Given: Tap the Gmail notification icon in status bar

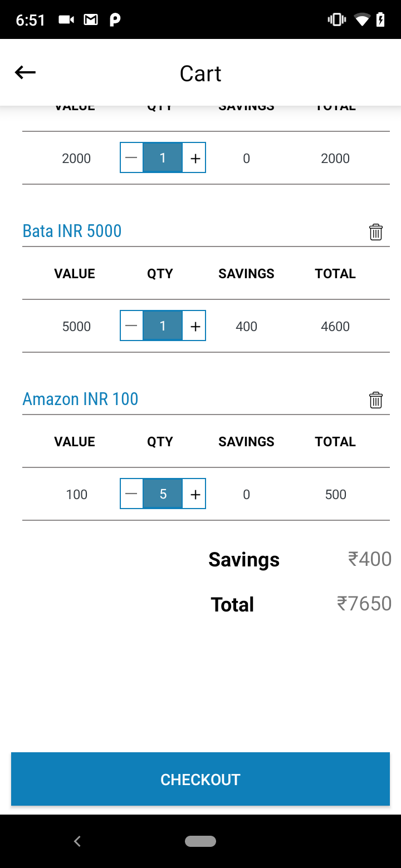Looking at the screenshot, I should click(x=91, y=20).
